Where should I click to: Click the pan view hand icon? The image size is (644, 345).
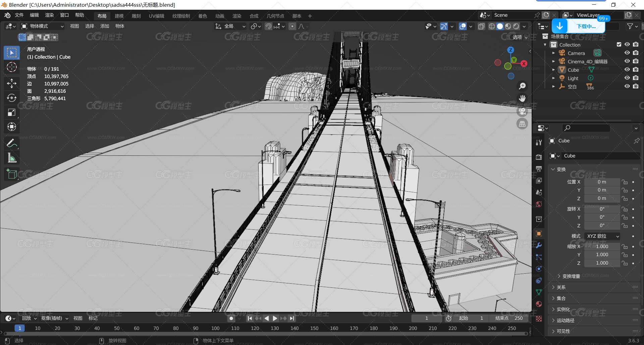522,98
